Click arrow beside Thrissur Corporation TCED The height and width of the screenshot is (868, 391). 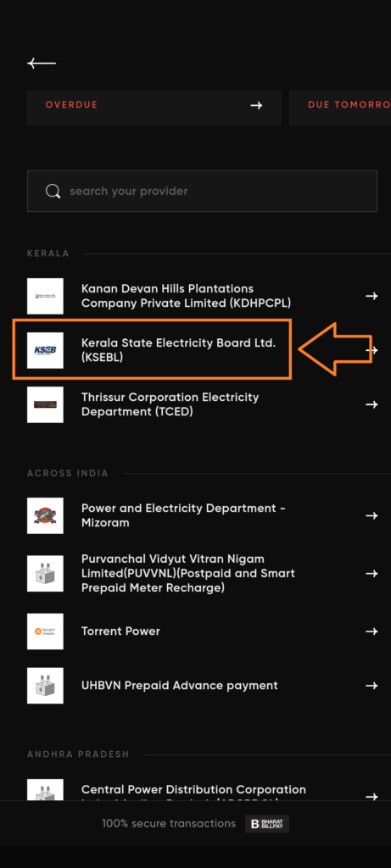coord(371,404)
